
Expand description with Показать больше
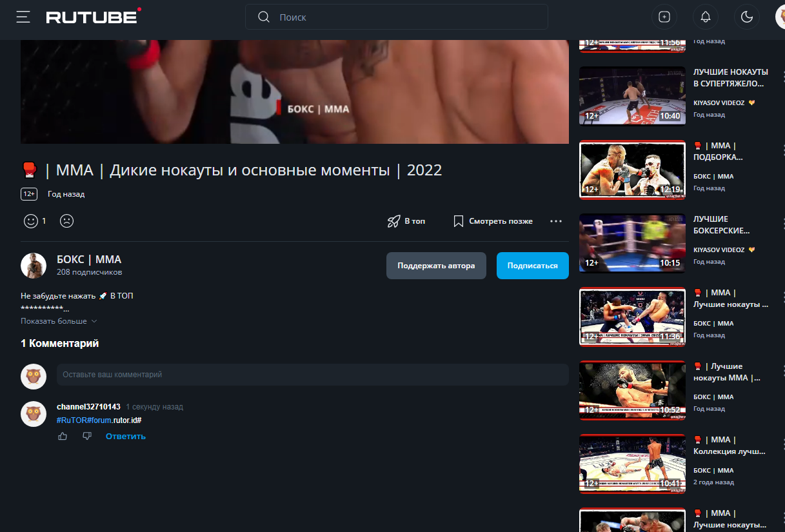(x=59, y=321)
